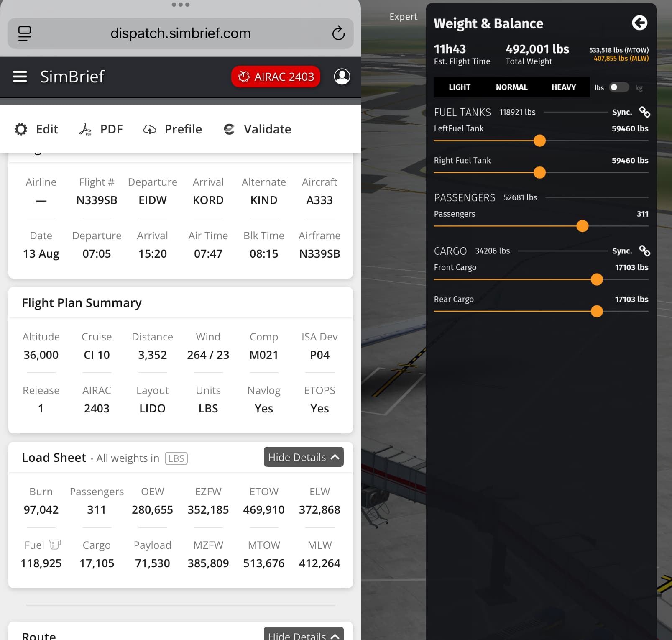The image size is (672, 640).
Task: Click the 492,001 lbs total weight value
Action: [537, 49]
